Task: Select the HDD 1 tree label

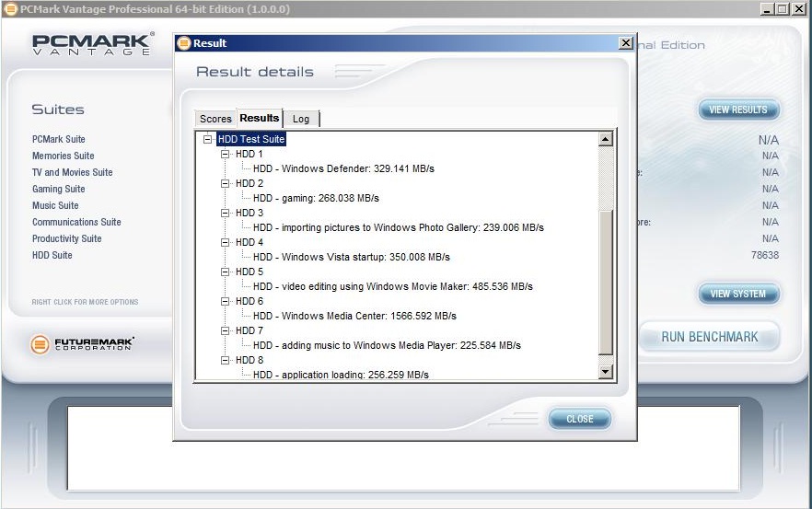Action: [x=249, y=155]
